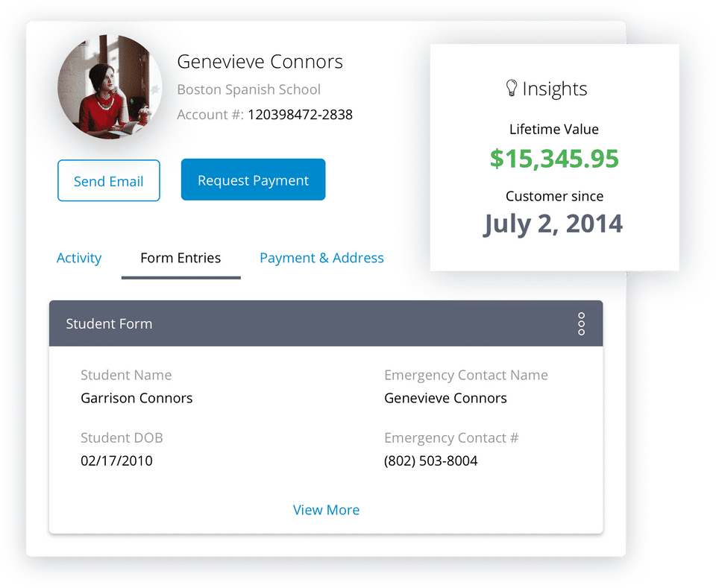Select account number 120398472-2838
Image resolution: width=716 pixels, height=588 pixels.
click(300, 115)
